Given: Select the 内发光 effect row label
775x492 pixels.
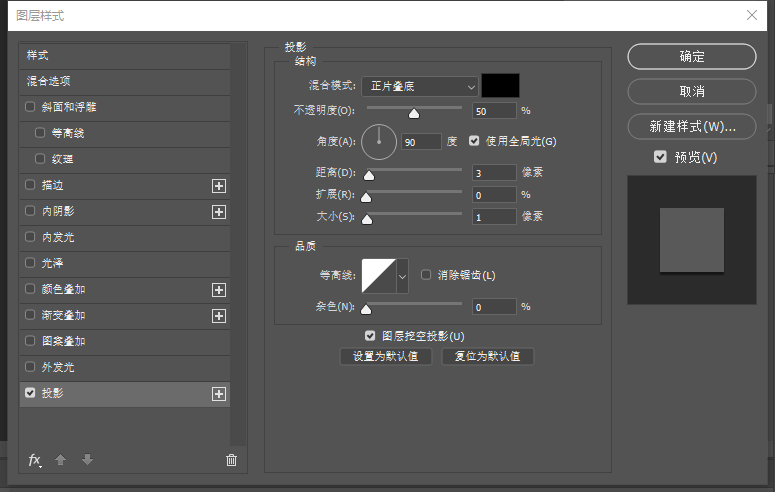Looking at the screenshot, I should (x=58, y=237).
